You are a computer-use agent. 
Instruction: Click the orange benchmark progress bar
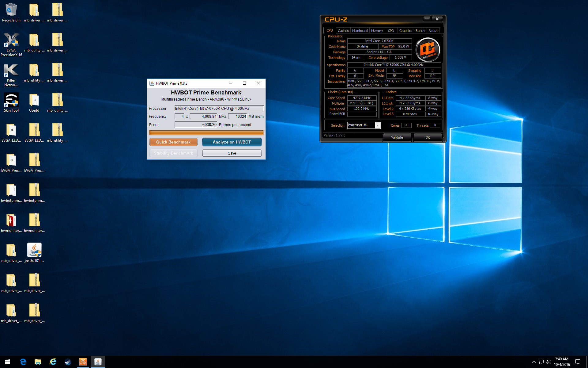(206, 132)
